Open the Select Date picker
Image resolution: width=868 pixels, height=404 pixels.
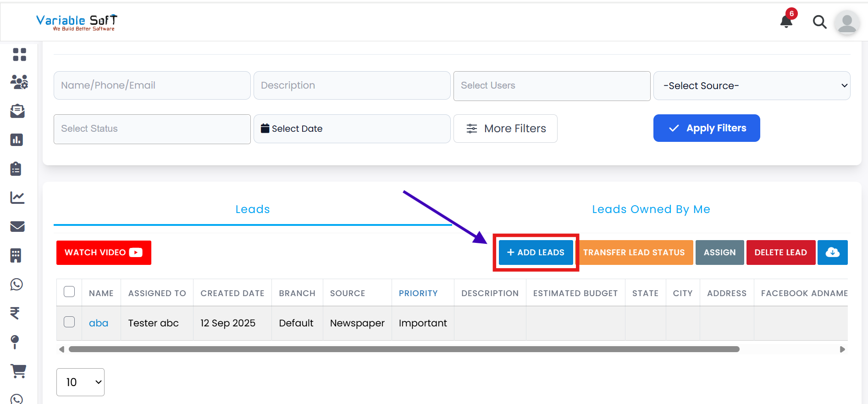tap(352, 129)
